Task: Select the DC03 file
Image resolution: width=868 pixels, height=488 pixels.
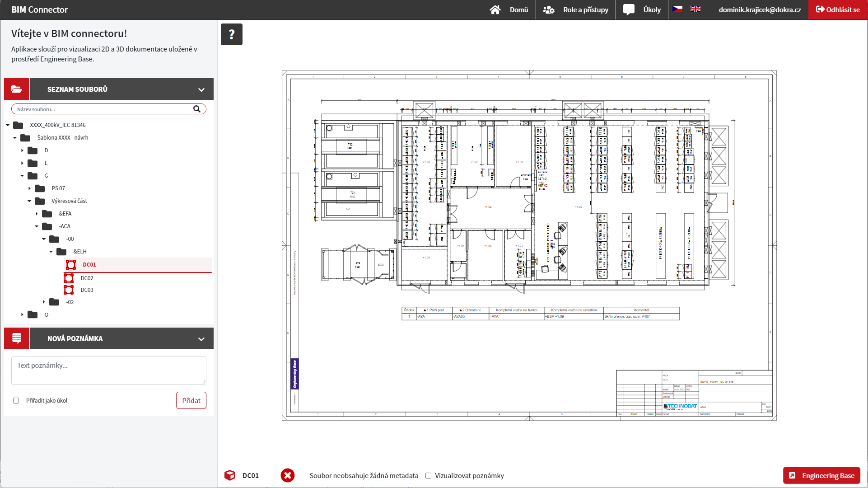Action: [x=87, y=290]
